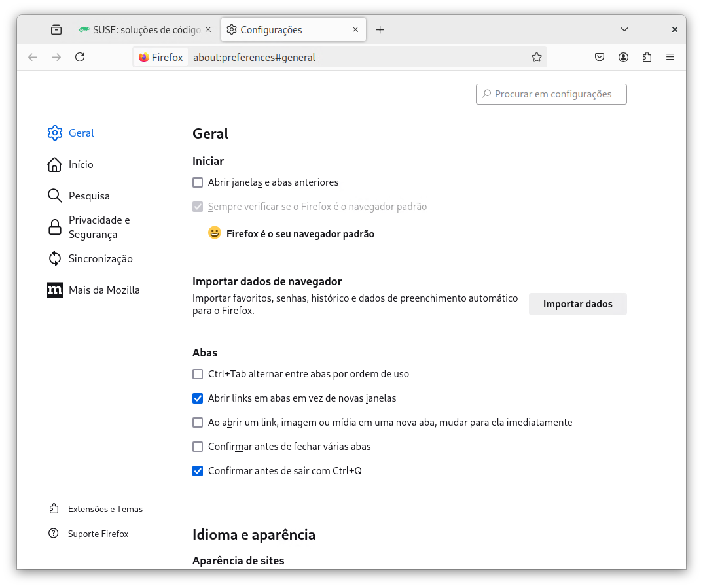Viewport: 703px width, 588px height.
Task: Open the Extensions puzzle-piece icon
Action: pyautogui.click(x=647, y=57)
